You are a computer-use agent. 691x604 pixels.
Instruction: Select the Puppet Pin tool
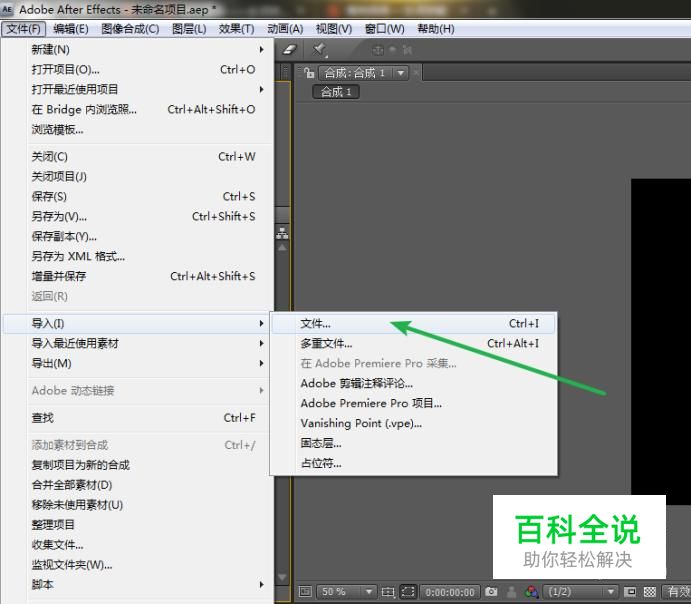319,50
